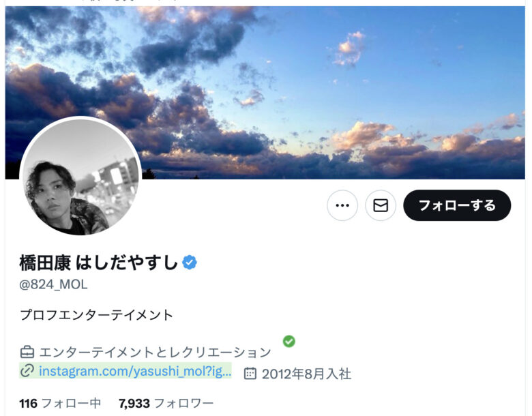Click the 116 following count number
The image size is (532, 416).
tap(28, 403)
